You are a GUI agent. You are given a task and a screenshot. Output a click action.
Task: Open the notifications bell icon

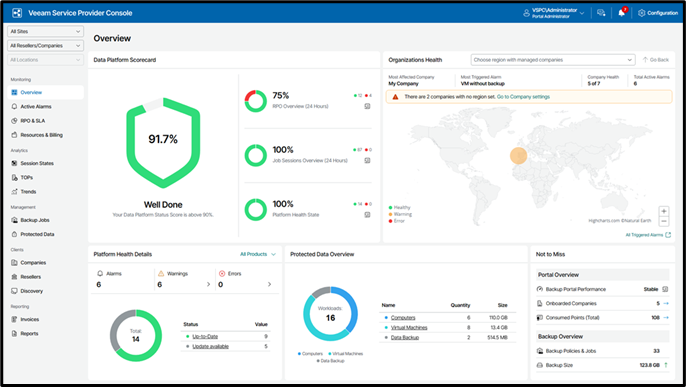pos(622,13)
